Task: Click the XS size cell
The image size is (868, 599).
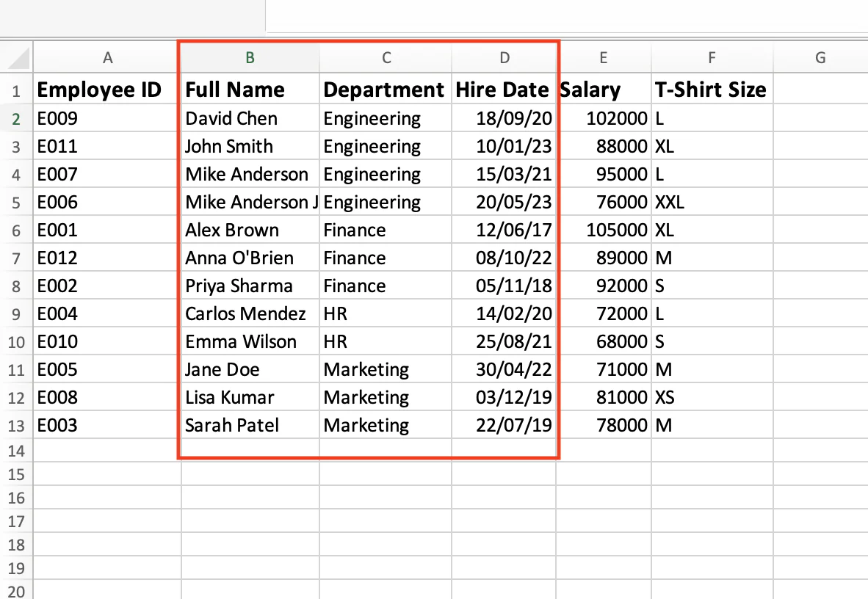Action: [x=712, y=397]
